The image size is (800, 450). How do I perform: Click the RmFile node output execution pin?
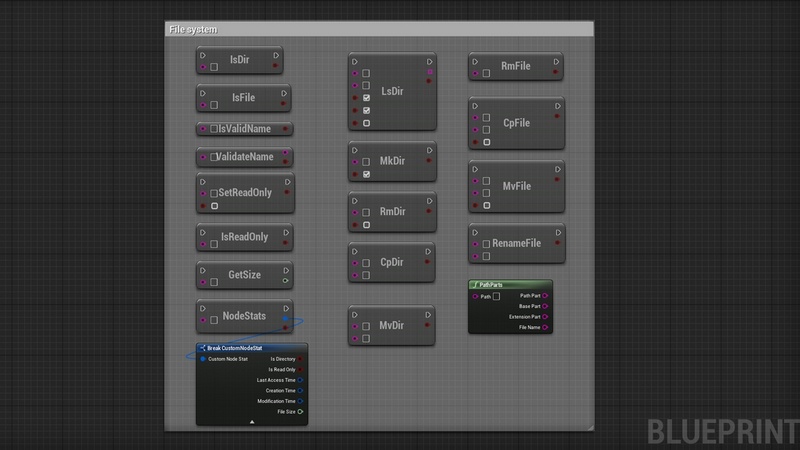(x=558, y=61)
